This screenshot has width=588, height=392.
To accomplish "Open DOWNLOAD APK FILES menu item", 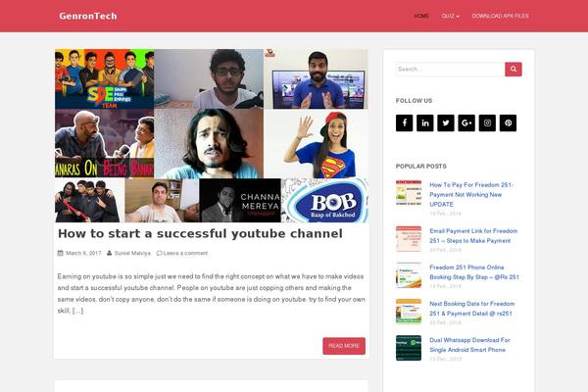I will [x=500, y=16].
